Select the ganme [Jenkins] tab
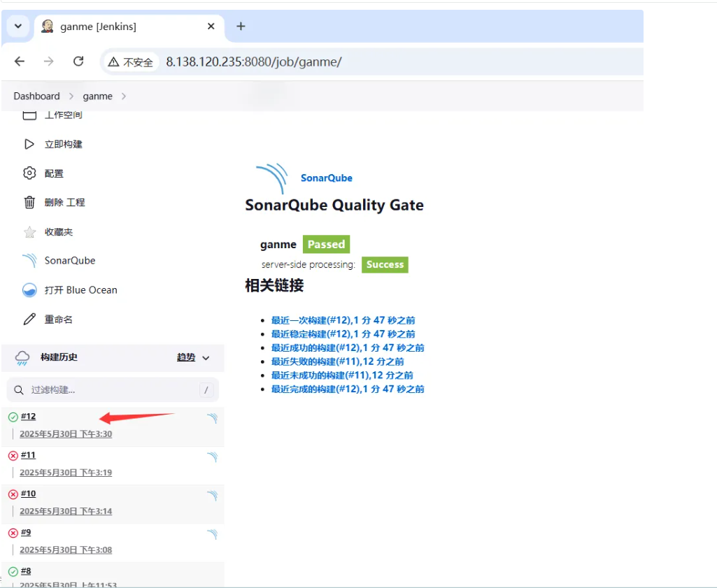Image resolution: width=717 pixels, height=588 pixels. coord(129,27)
